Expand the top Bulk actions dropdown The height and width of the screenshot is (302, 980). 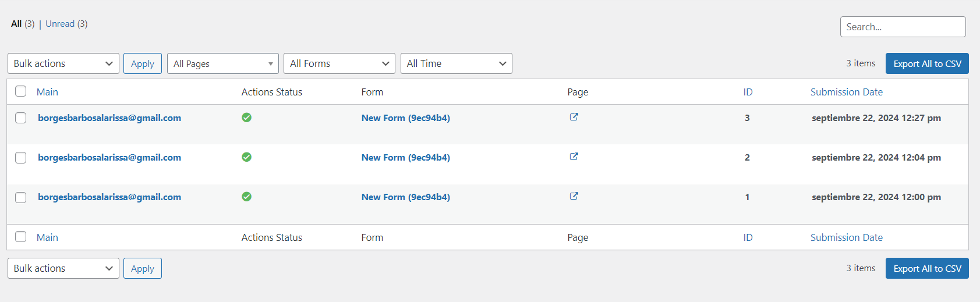(63, 63)
